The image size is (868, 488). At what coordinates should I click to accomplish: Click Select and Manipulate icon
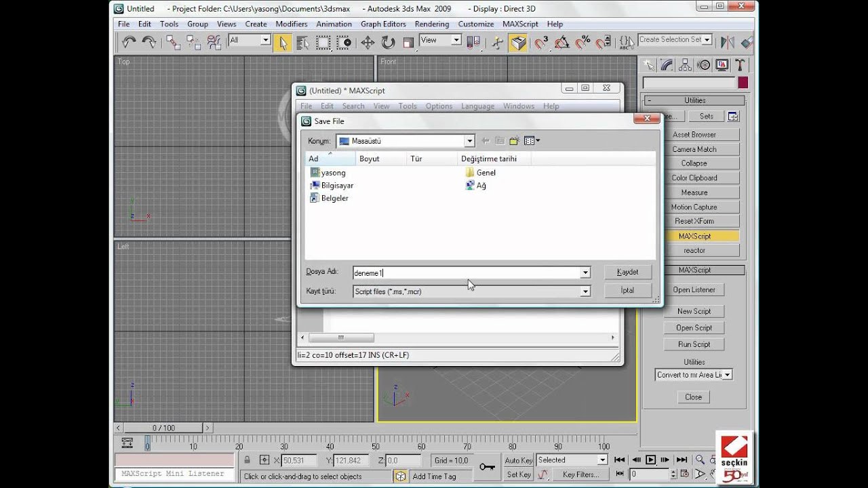tap(498, 43)
